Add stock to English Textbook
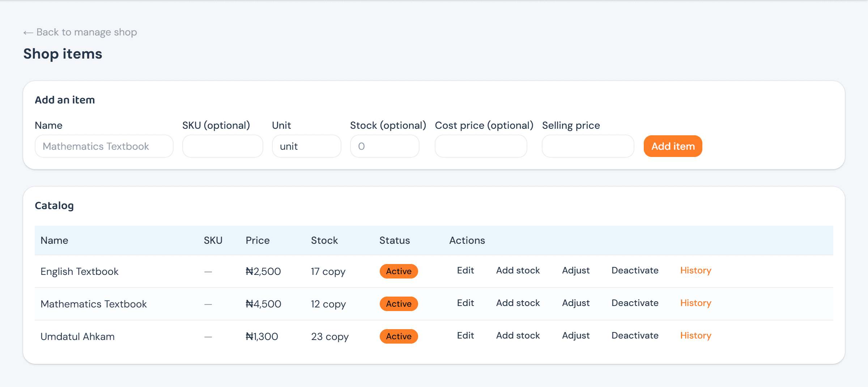868x387 pixels. pos(518,271)
